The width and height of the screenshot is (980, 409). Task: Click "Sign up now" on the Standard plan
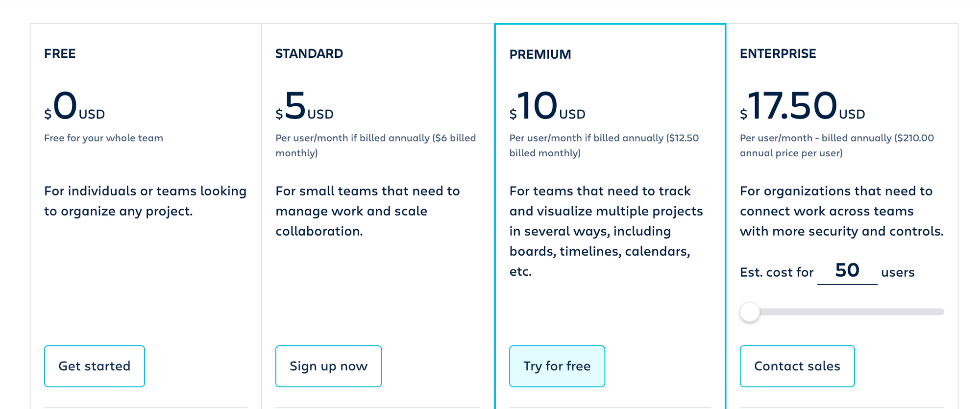[328, 366]
